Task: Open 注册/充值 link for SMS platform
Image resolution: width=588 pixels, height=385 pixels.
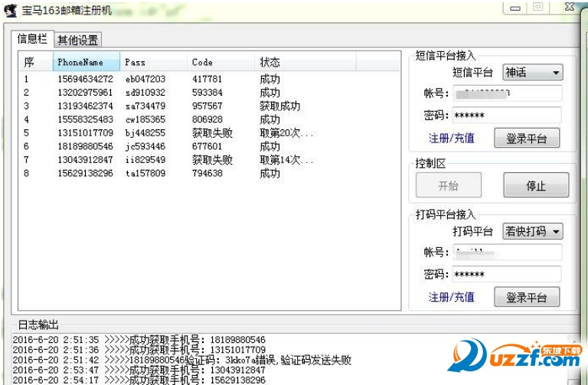Action: [452, 139]
